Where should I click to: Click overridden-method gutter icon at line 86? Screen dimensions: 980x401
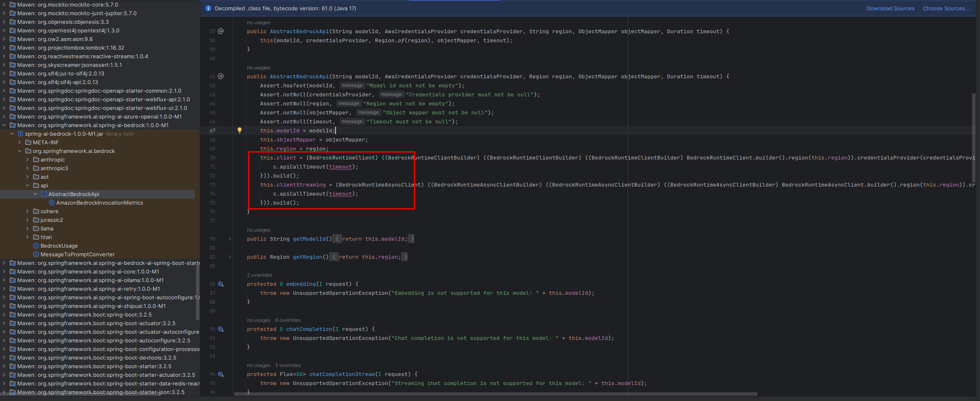[x=221, y=284]
